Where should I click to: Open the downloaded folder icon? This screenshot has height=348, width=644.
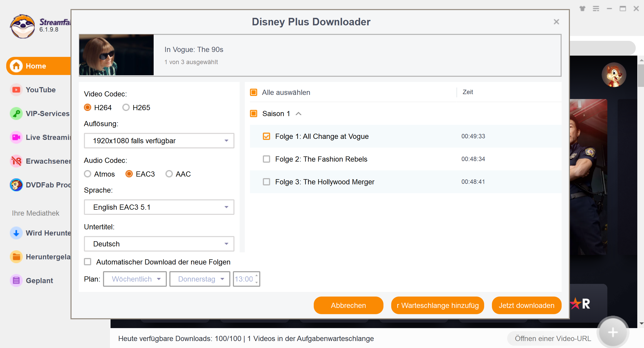tap(16, 257)
